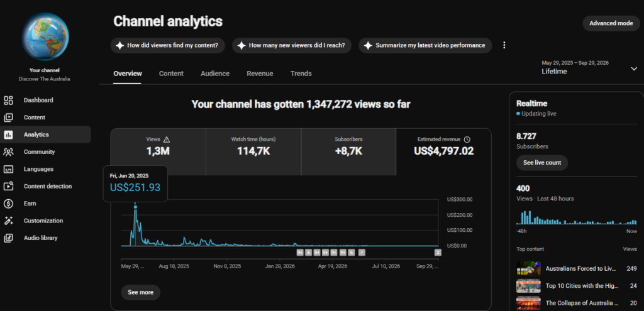The height and width of the screenshot is (311, 644).
Task: Click the 'Nov 8, 2025' axis label
Action: (x=227, y=266)
